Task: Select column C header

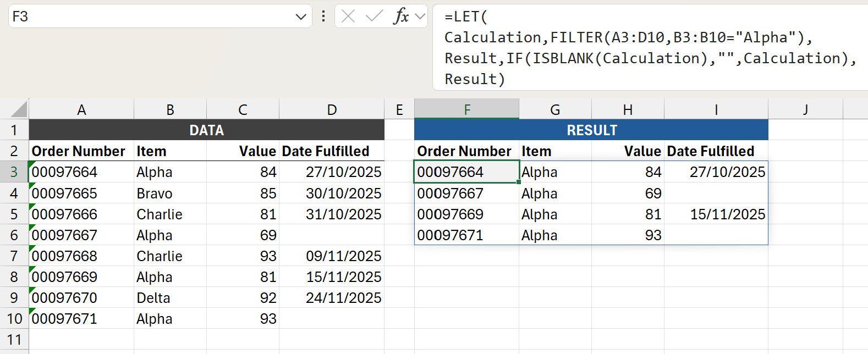Action: coord(243,109)
